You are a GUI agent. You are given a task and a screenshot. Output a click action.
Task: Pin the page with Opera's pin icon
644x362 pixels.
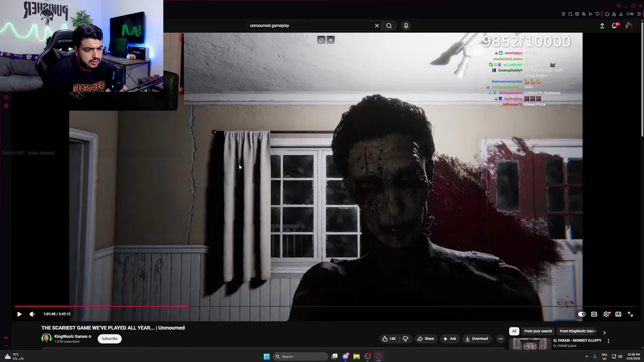(x=563, y=14)
